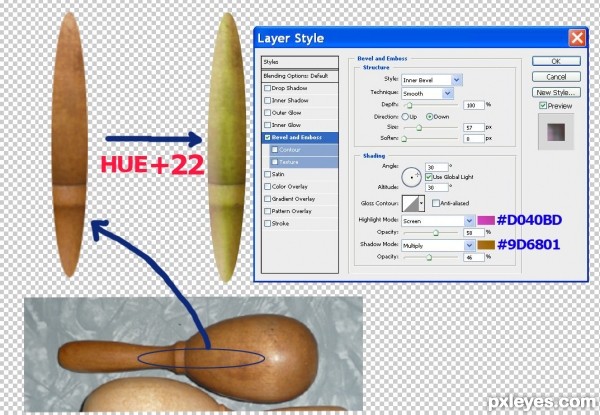Enable the Gradient Overlay effect

point(267,199)
